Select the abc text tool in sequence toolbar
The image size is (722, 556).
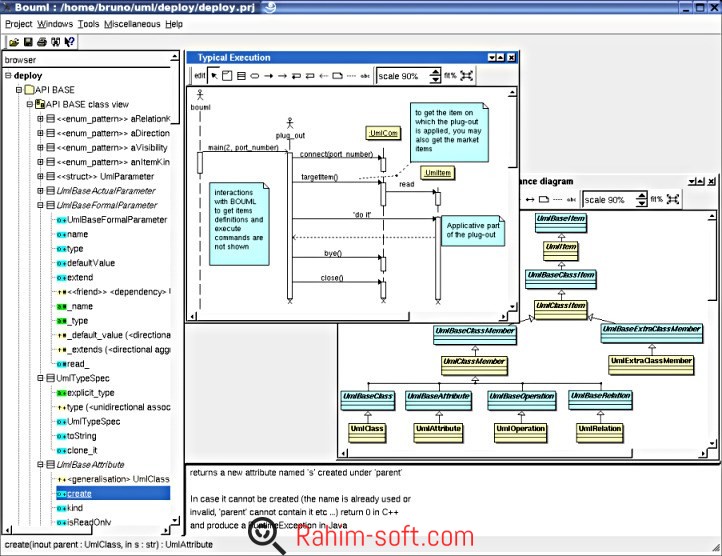point(365,76)
